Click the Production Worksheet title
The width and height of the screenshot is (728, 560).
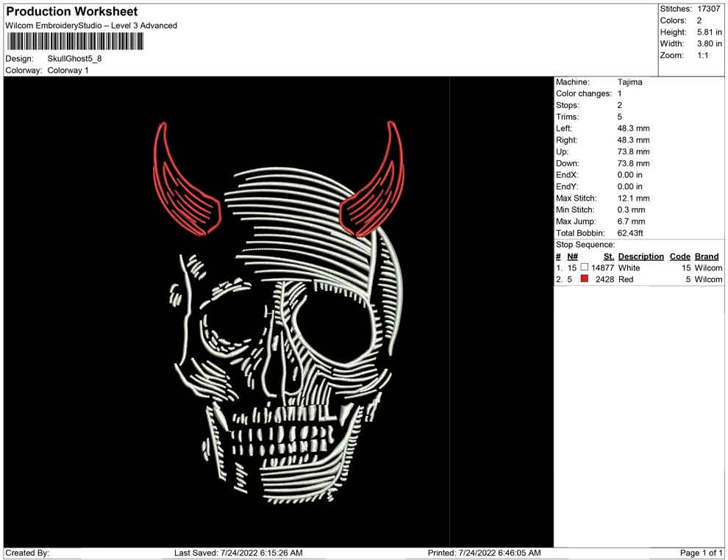(x=72, y=12)
